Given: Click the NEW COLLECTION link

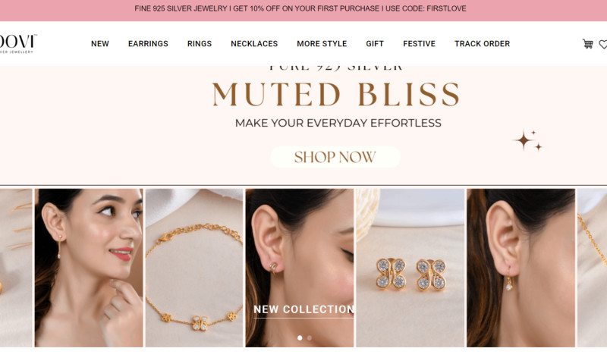Looking at the screenshot, I should pyautogui.click(x=303, y=309).
